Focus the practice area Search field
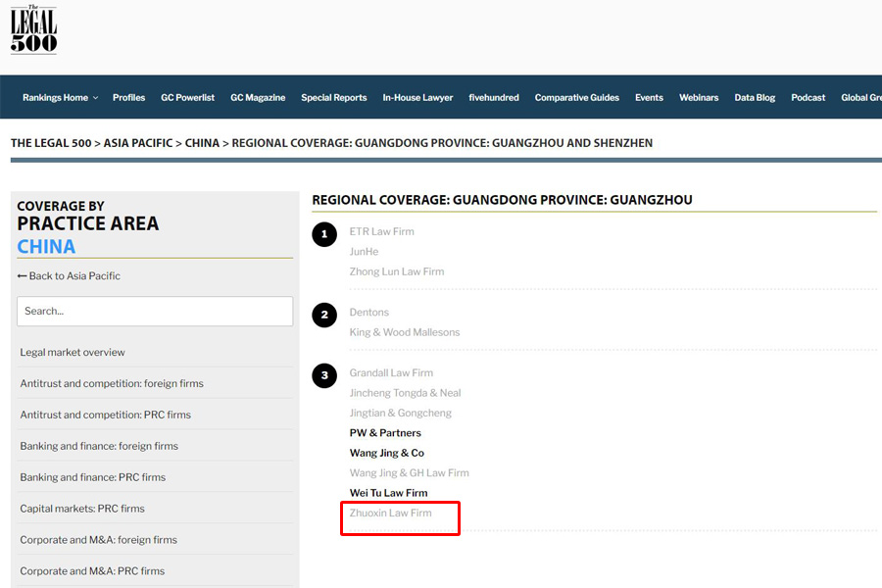This screenshot has height=588, width=882. [155, 312]
